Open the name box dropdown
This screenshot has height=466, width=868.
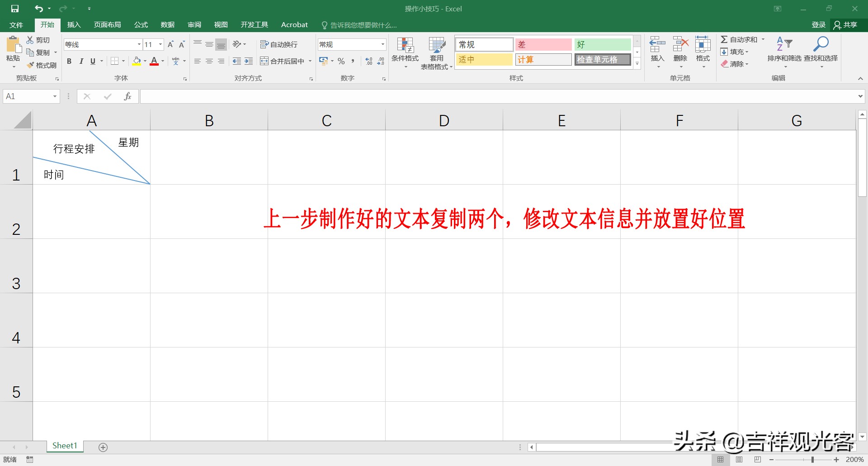[55, 96]
